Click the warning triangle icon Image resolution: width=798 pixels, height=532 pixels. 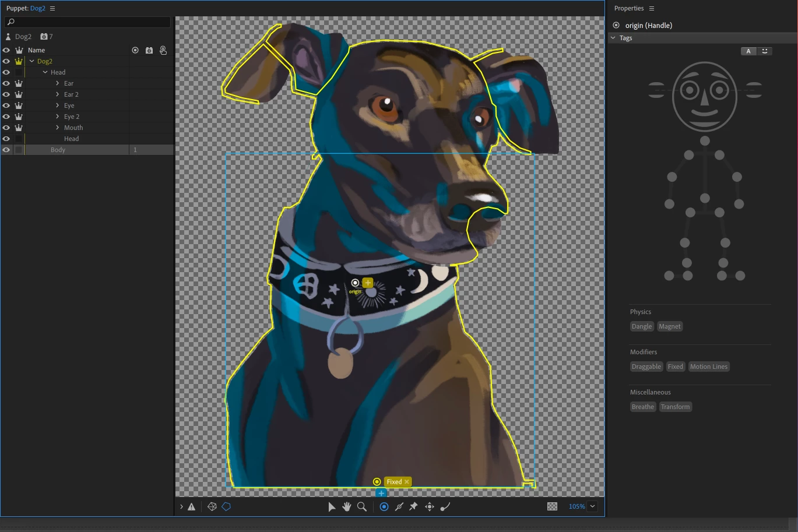(x=192, y=507)
